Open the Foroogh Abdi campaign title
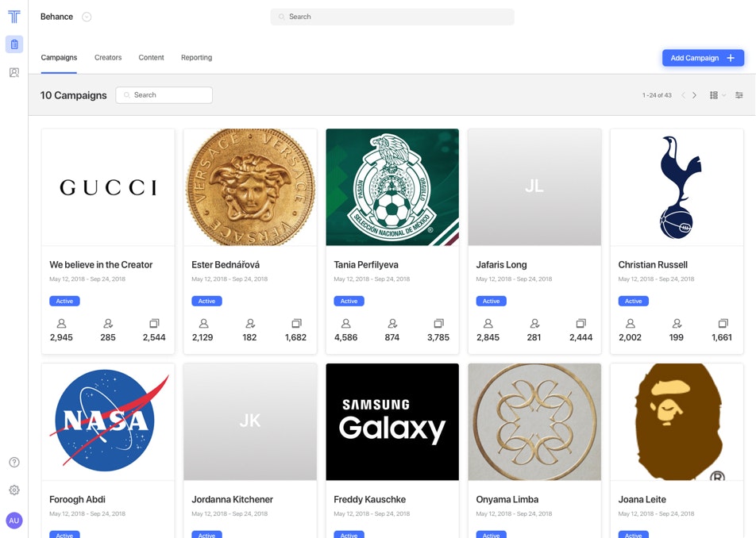Screen dimensions: 756x538 click(77, 499)
